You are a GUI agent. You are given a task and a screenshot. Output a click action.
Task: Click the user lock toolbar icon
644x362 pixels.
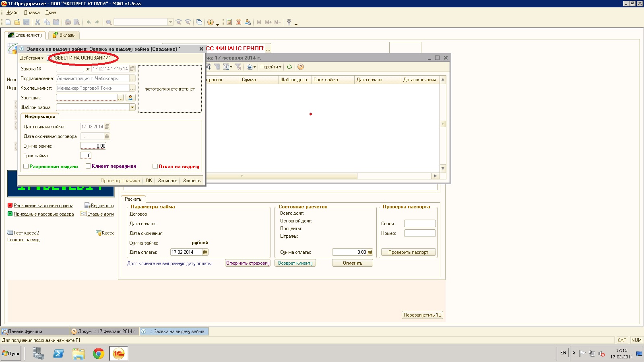(248, 22)
